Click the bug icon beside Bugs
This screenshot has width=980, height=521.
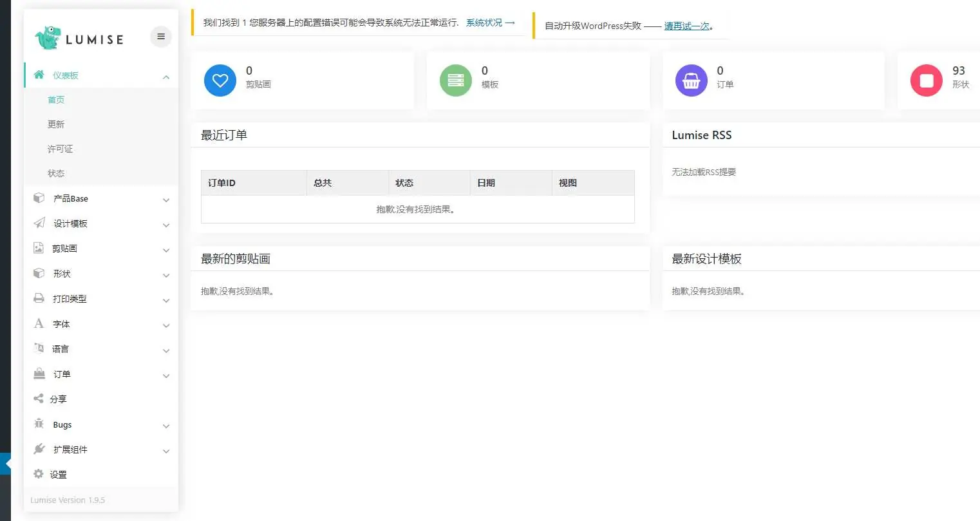point(39,424)
